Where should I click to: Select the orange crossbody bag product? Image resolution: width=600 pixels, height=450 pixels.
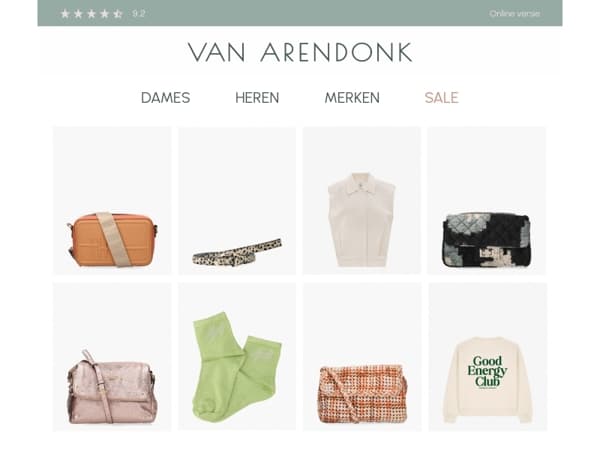pos(112,201)
